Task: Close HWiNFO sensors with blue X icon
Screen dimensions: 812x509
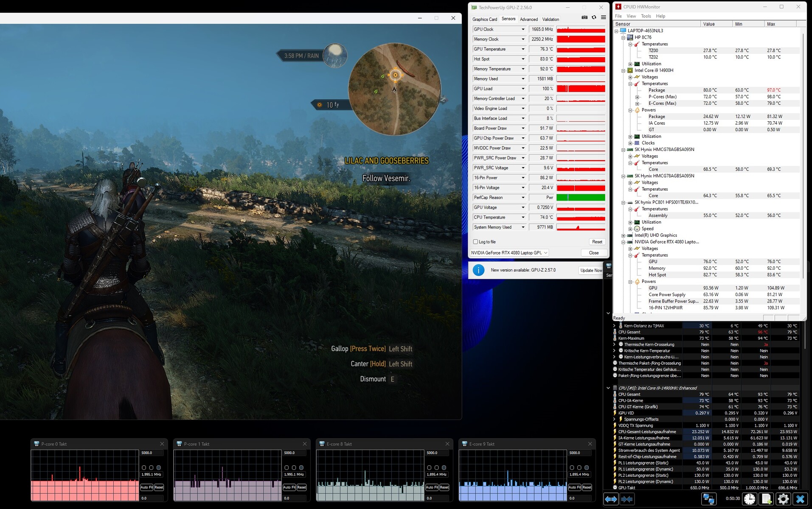Action: click(800, 499)
